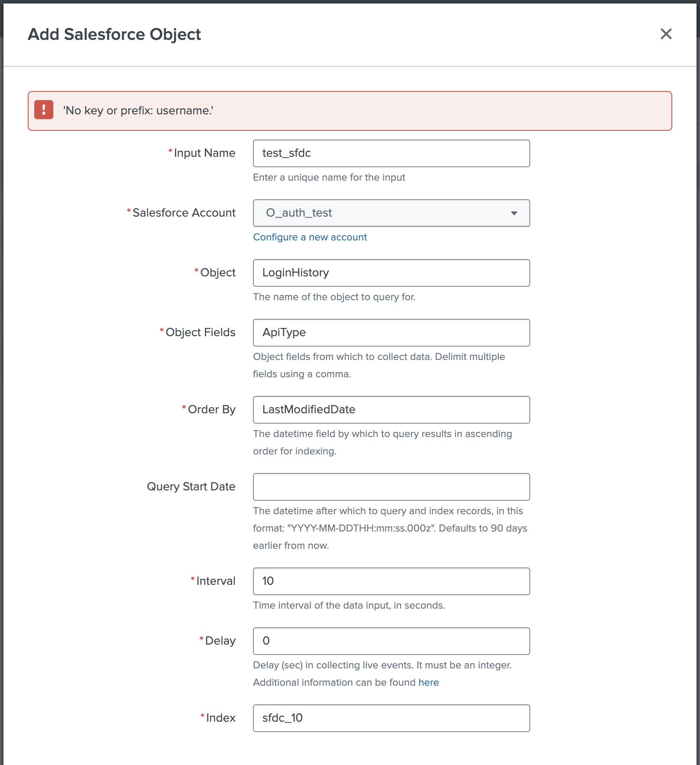Close the Add Salesforce Object dialog

pos(666,34)
